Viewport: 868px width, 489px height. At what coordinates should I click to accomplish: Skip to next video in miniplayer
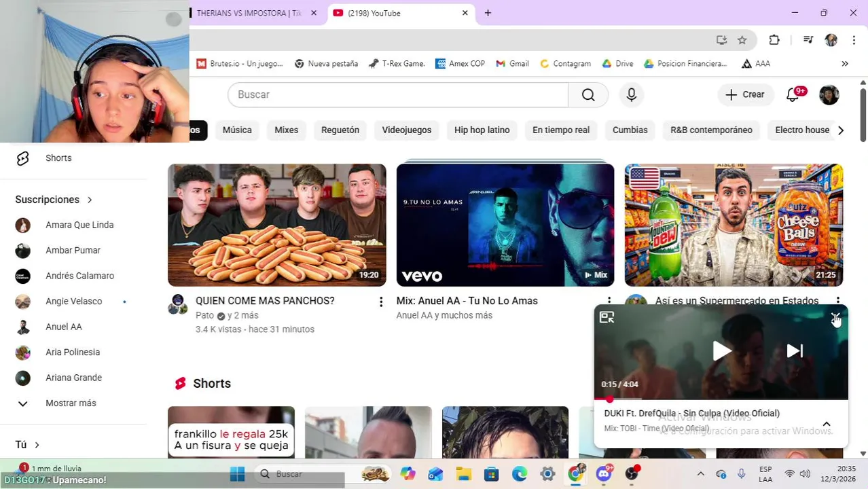[795, 350]
